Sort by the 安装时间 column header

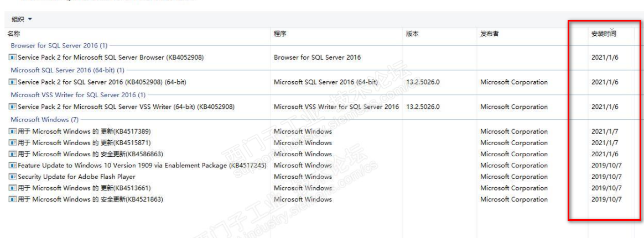point(604,34)
